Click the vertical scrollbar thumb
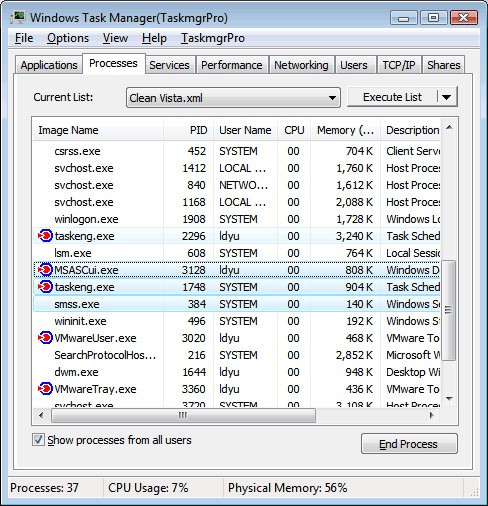The image size is (488, 506). coord(449,310)
